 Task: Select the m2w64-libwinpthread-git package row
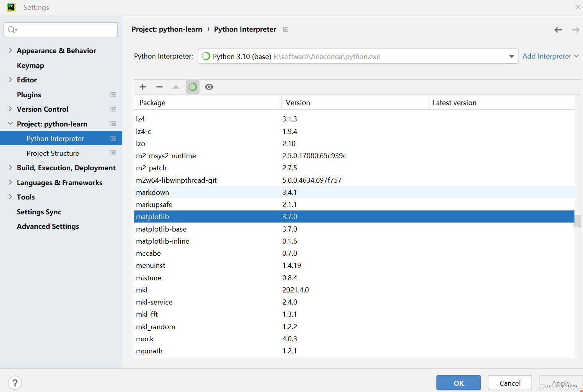pyautogui.click(x=354, y=180)
